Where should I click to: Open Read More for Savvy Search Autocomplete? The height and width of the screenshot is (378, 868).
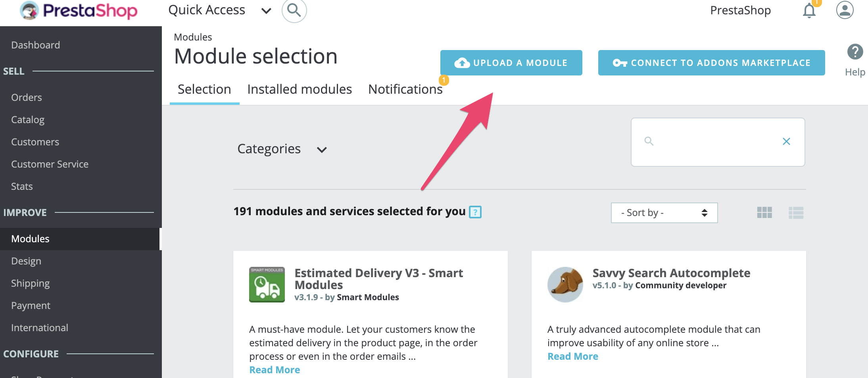click(x=572, y=357)
